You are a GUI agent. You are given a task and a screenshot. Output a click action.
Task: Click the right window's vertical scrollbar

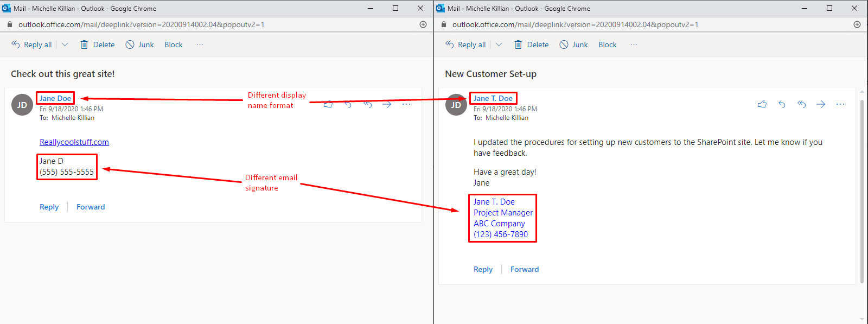862,190
